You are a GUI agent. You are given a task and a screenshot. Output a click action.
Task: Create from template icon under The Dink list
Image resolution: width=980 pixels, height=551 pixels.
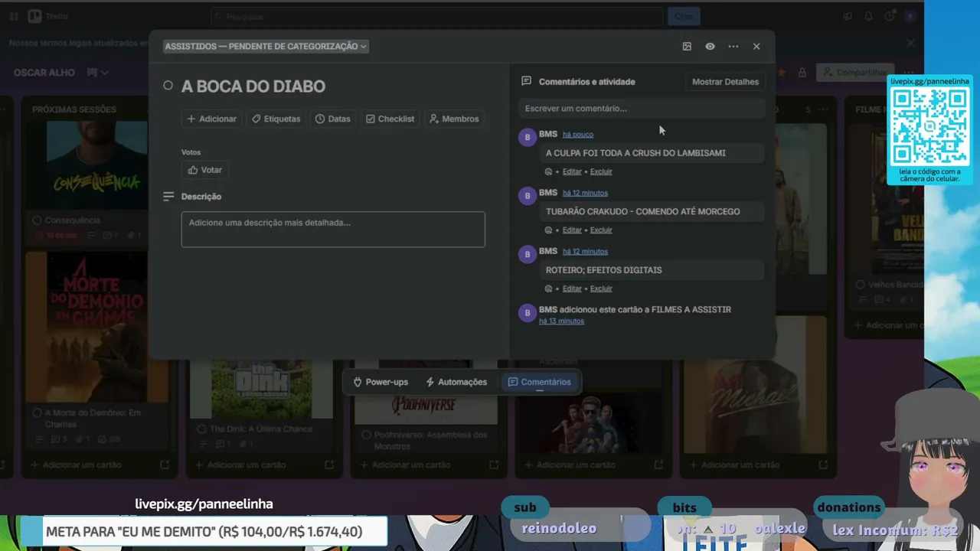pyautogui.click(x=329, y=465)
